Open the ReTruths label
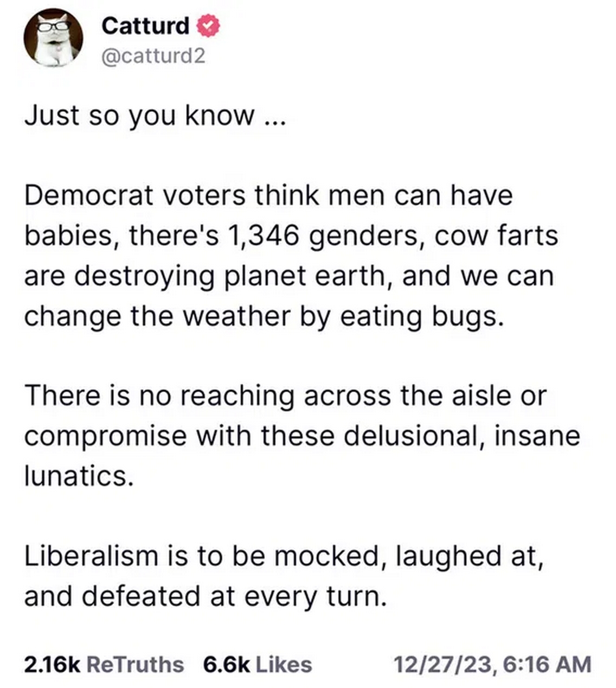Viewport: 616px width, 688px height. click(x=135, y=665)
